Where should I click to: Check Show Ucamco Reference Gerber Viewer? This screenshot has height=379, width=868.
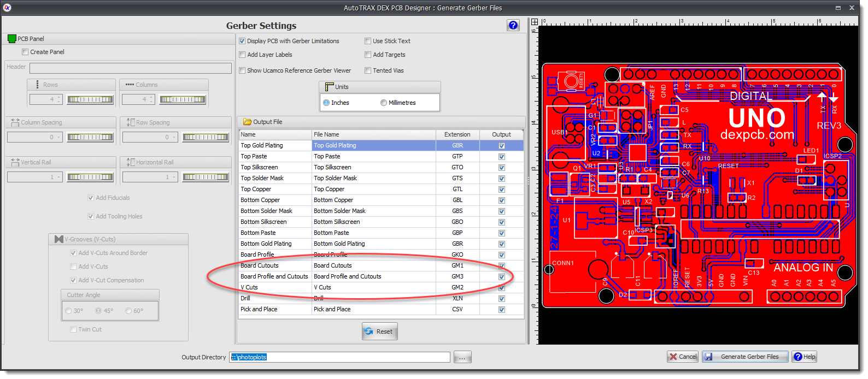pos(242,70)
